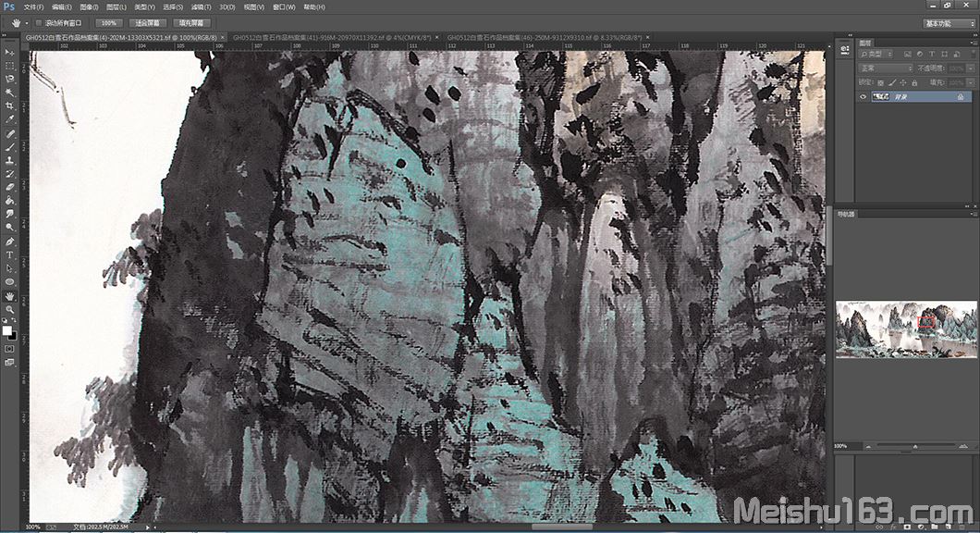Click the 填充屏幕 button

coord(191,23)
